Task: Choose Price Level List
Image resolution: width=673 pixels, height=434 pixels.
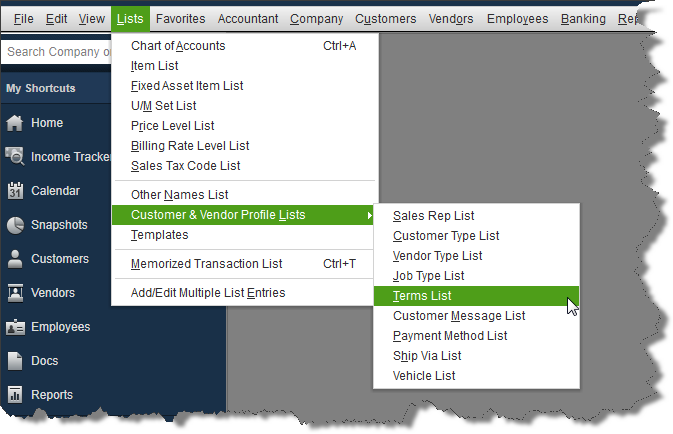Action: (x=245, y=126)
